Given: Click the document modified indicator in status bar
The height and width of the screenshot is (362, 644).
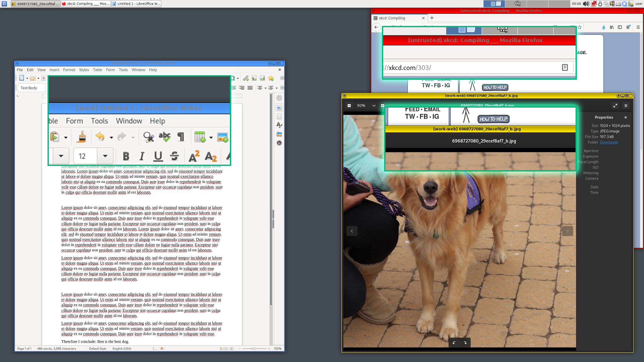Looking at the screenshot, I should click(x=162, y=349).
